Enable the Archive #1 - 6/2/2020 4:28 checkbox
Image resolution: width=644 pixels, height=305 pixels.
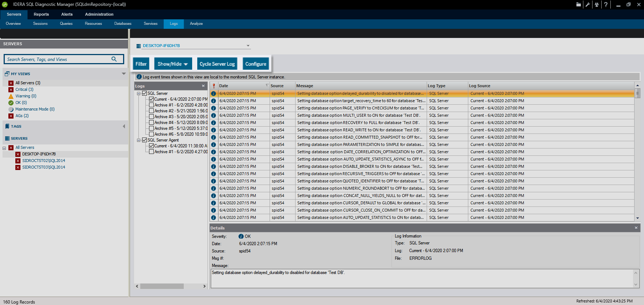151,105
